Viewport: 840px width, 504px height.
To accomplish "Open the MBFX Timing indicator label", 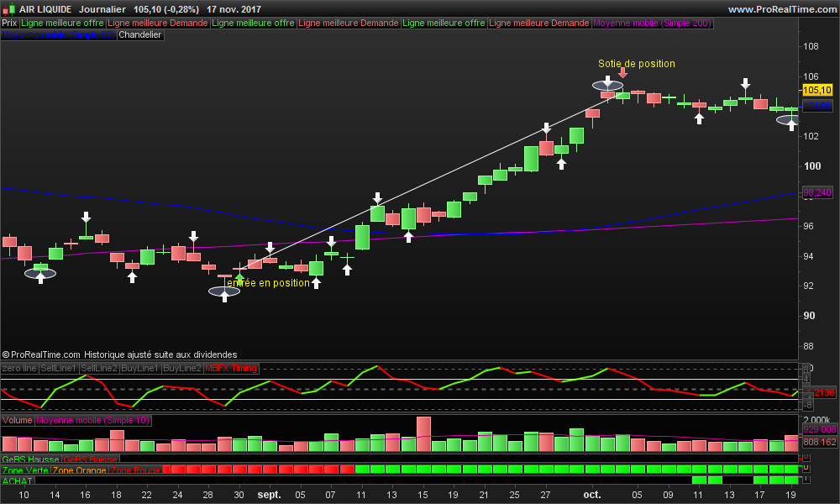I will pyautogui.click(x=231, y=369).
